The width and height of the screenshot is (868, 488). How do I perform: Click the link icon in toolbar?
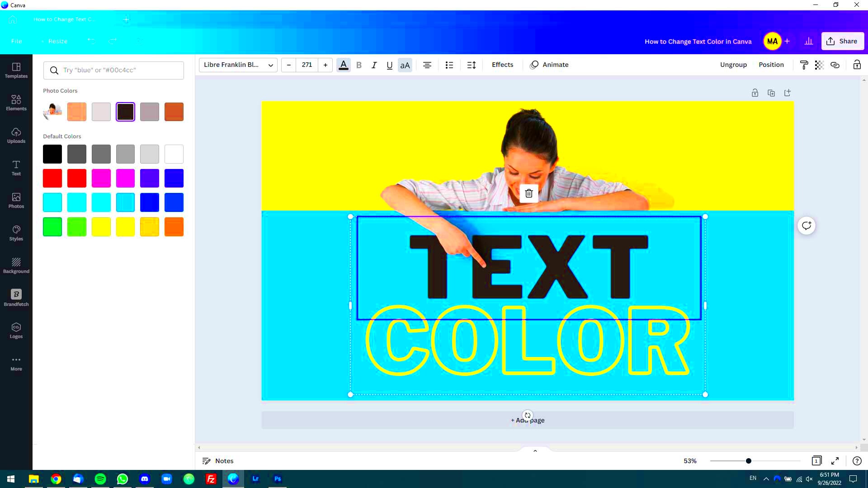point(835,65)
